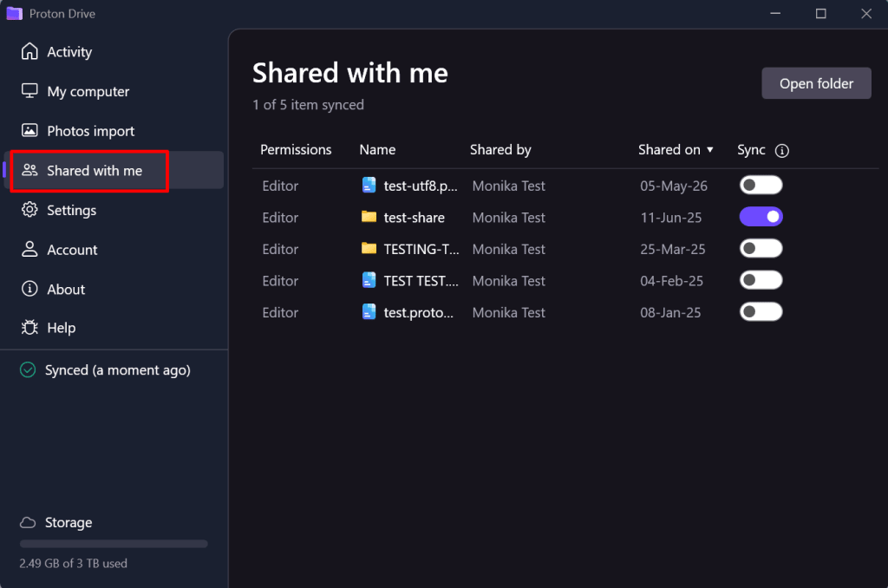Click the Settings gear icon
The width and height of the screenshot is (888, 588).
point(29,210)
